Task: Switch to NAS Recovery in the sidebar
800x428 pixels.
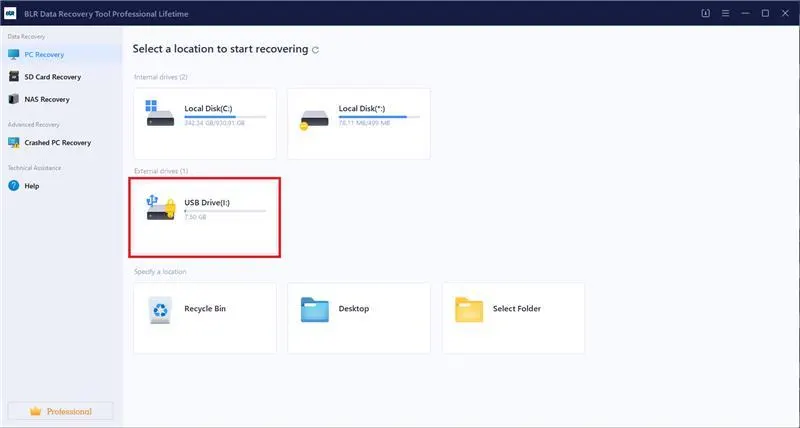Action: coord(47,100)
